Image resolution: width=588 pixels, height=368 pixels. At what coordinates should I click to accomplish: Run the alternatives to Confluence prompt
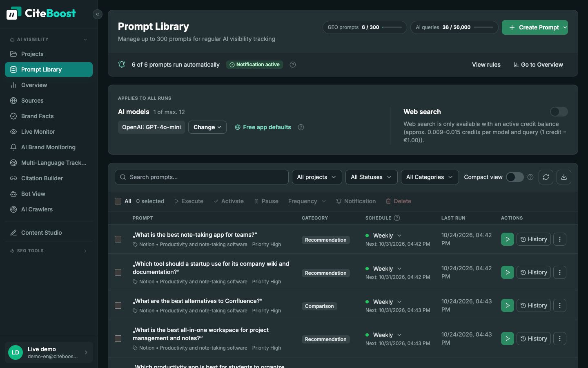[x=508, y=305]
